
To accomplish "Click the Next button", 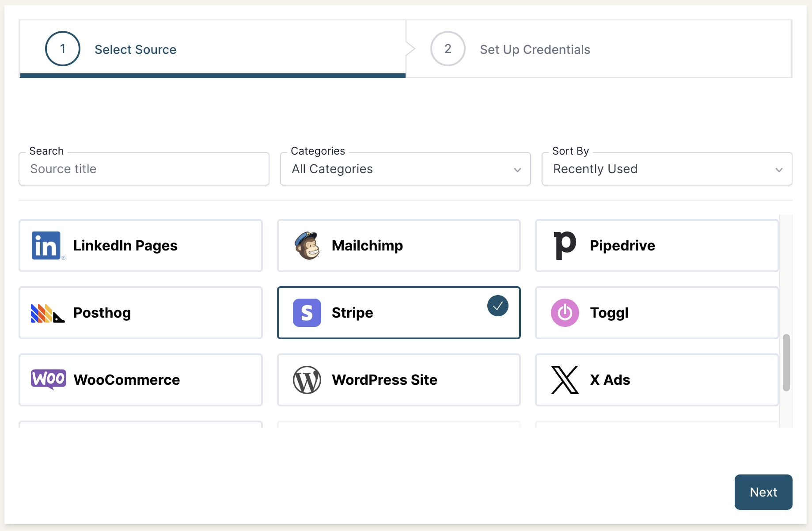I will pos(763,492).
